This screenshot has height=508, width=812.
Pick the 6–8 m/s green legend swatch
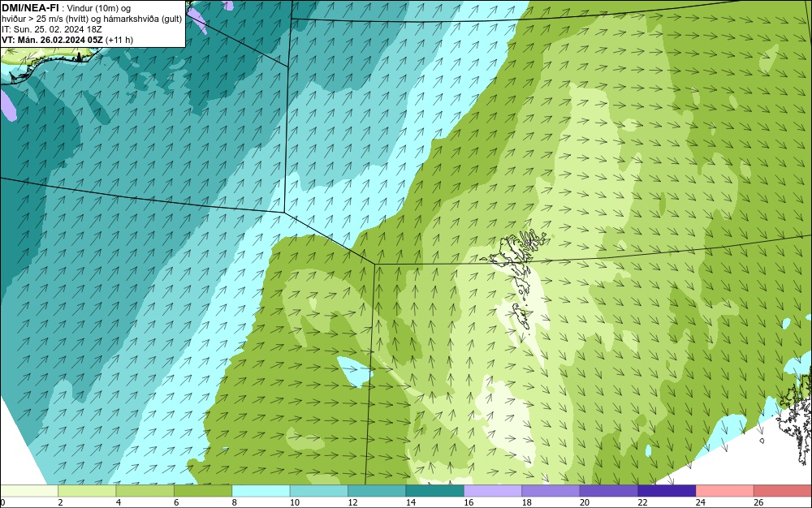coord(203,491)
